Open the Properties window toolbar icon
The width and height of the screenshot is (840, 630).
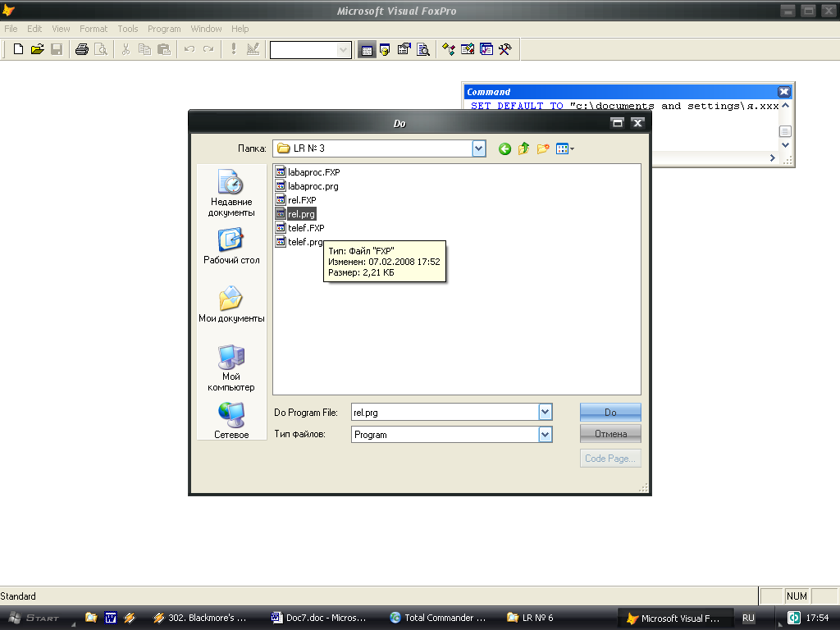[404, 50]
